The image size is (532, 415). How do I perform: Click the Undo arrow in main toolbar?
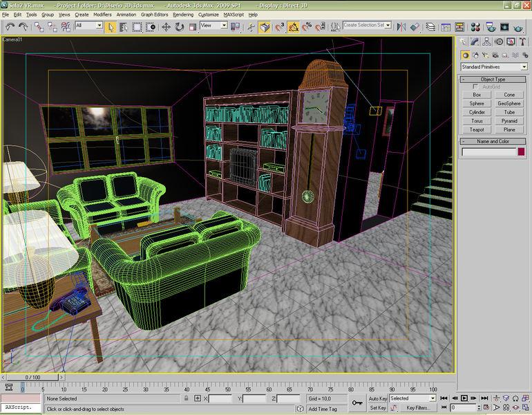[10, 26]
